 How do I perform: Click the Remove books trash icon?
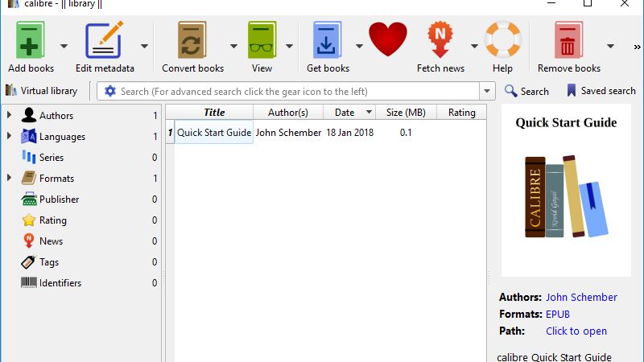(568, 39)
